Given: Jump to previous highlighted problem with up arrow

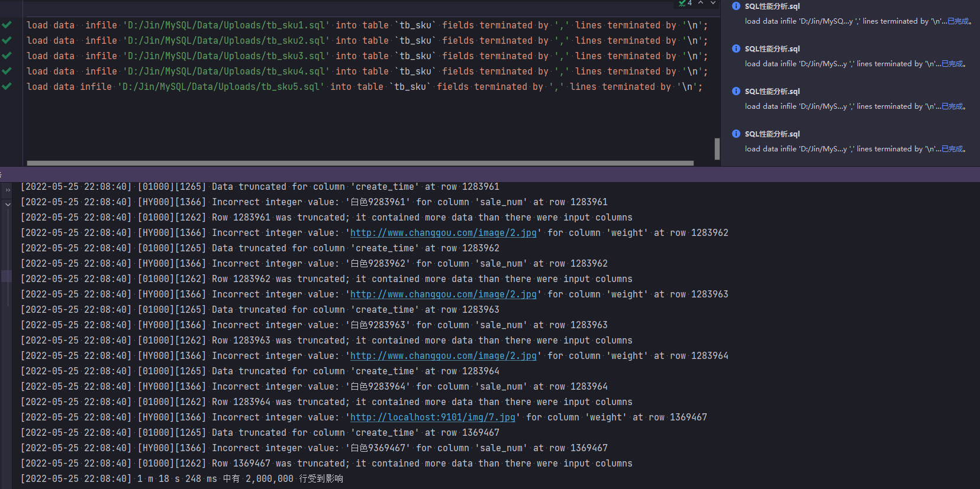Looking at the screenshot, I should 701,3.
